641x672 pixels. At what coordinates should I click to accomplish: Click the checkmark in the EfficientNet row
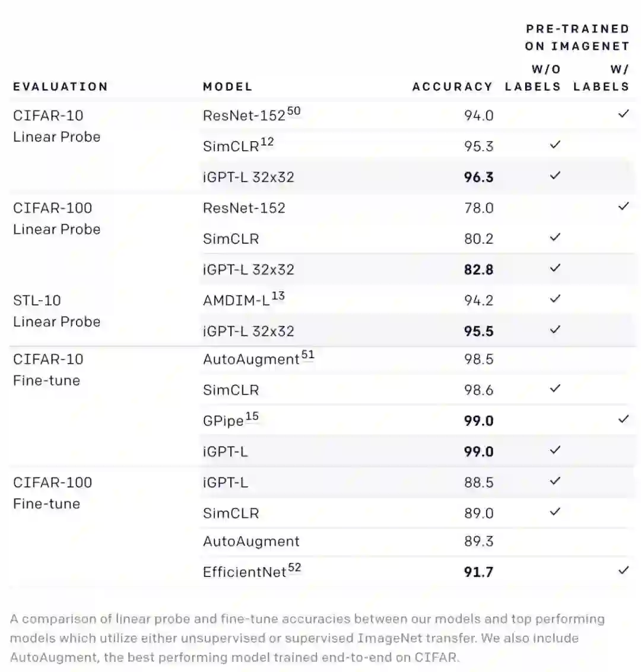pos(623,571)
